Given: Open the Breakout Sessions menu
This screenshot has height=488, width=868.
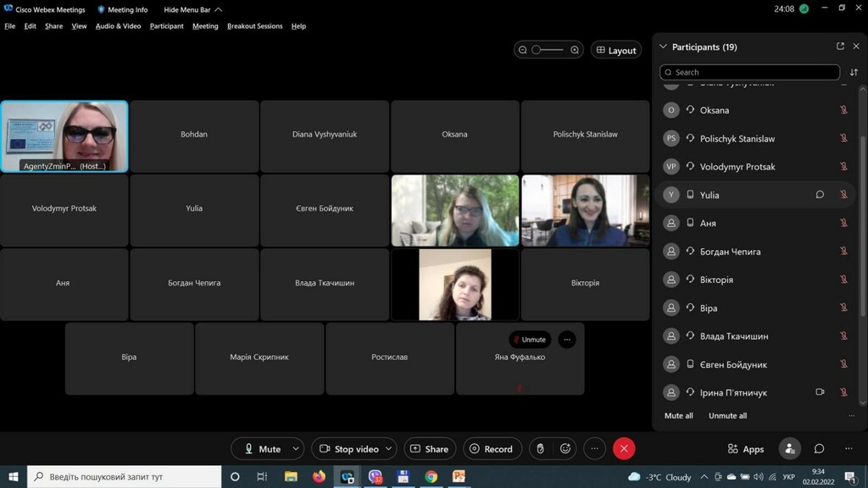Looking at the screenshot, I should pyautogui.click(x=254, y=26).
